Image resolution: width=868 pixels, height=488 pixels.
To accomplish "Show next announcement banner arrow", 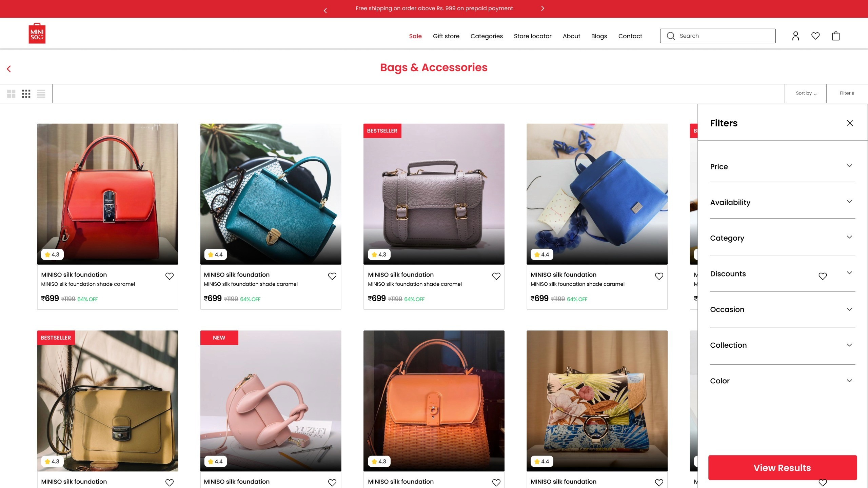I will (x=542, y=8).
